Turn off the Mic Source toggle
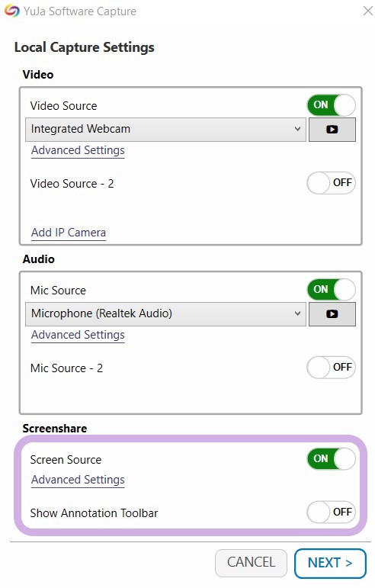The width and height of the screenshot is (375, 588). click(331, 290)
